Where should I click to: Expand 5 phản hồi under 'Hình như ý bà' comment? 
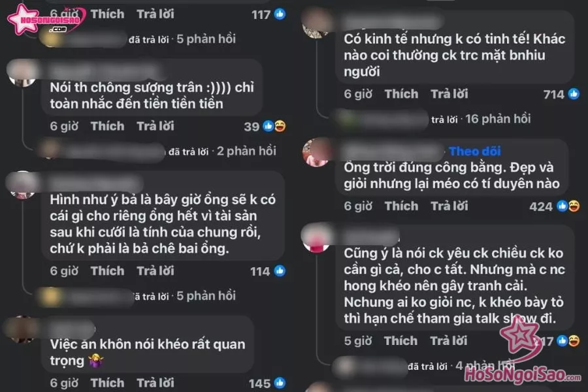206,296
